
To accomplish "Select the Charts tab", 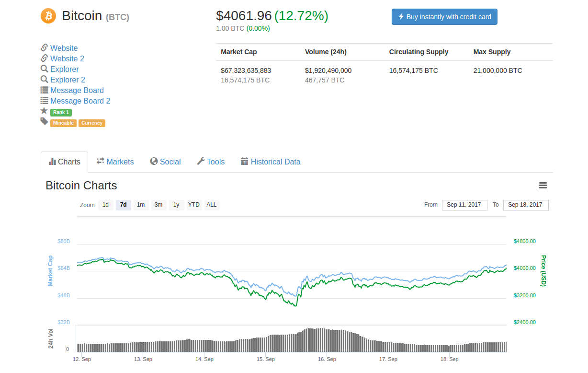I will click(65, 162).
